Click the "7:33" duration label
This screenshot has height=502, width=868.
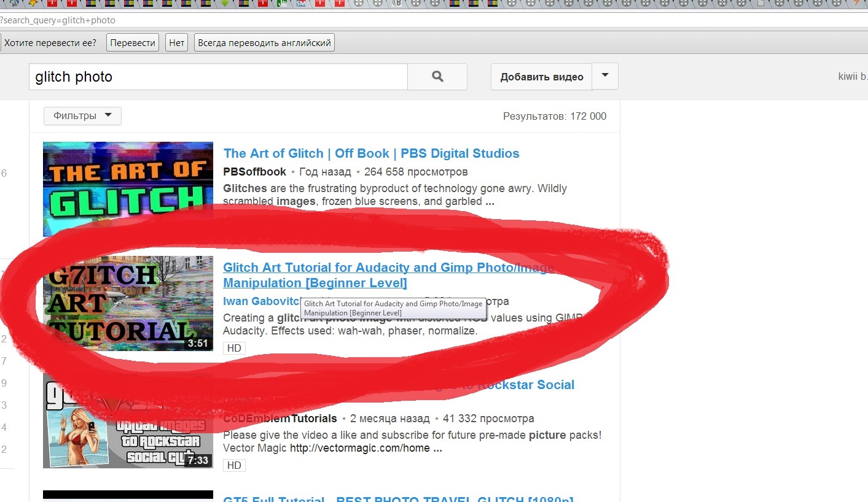[198, 460]
